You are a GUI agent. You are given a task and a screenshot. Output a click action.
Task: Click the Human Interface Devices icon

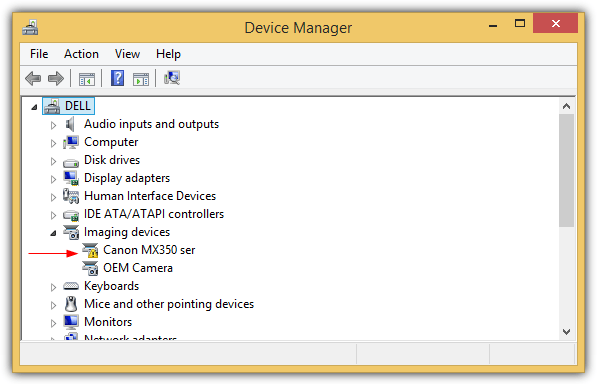click(x=71, y=196)
